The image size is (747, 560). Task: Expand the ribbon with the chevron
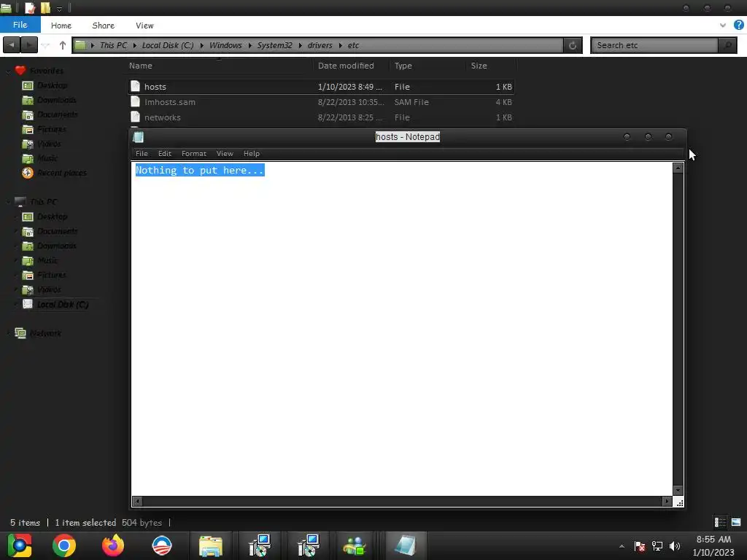[x=723, y=26]
